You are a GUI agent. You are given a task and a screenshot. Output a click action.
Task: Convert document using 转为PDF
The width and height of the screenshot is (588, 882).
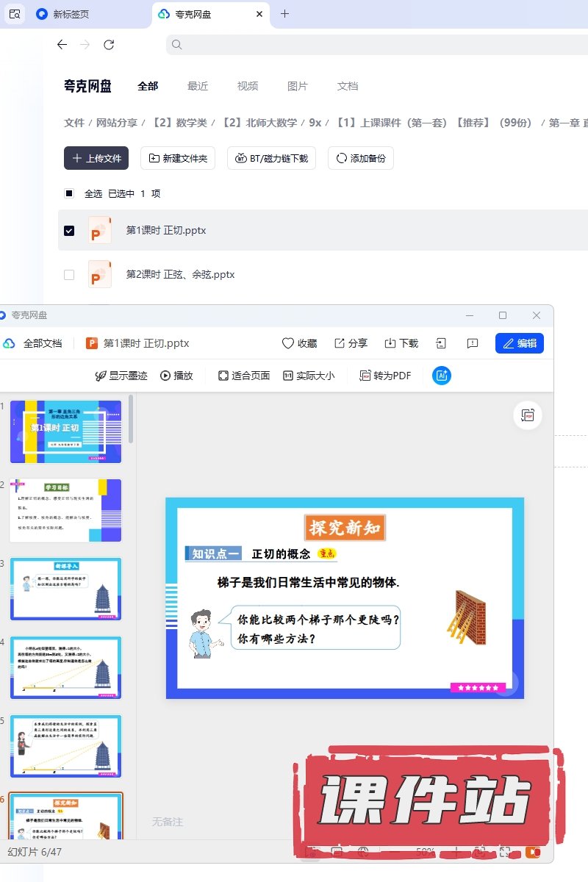click(385, 376)
